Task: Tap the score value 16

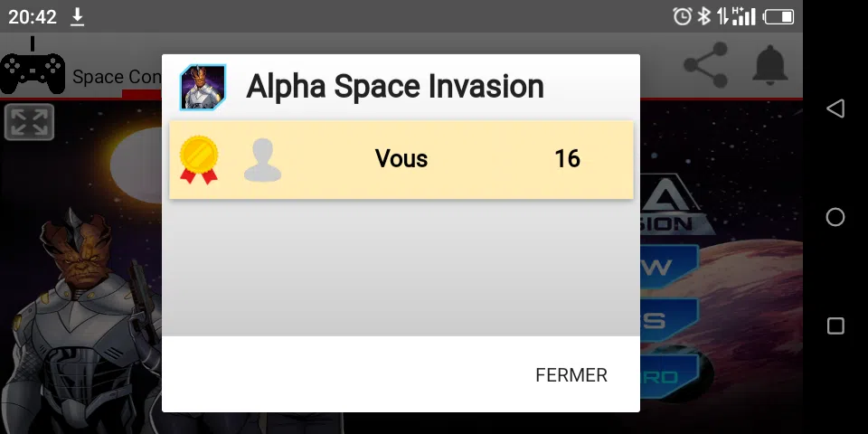Action: [x=567, y=159]
